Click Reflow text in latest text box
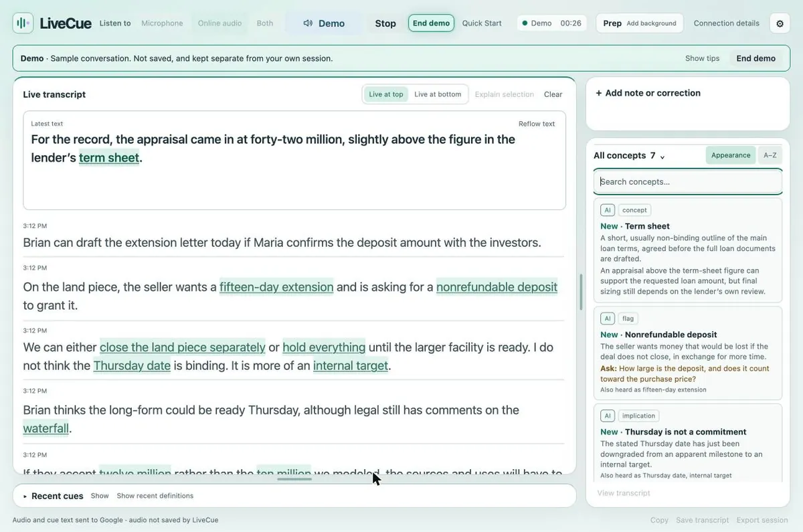 click(x=537, y=124)
